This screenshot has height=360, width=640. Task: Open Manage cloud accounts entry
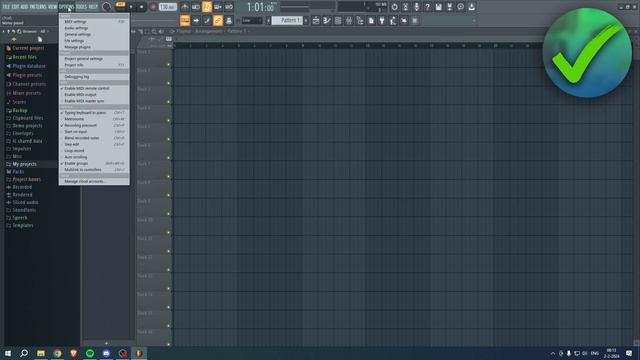[x=94, y=181]
